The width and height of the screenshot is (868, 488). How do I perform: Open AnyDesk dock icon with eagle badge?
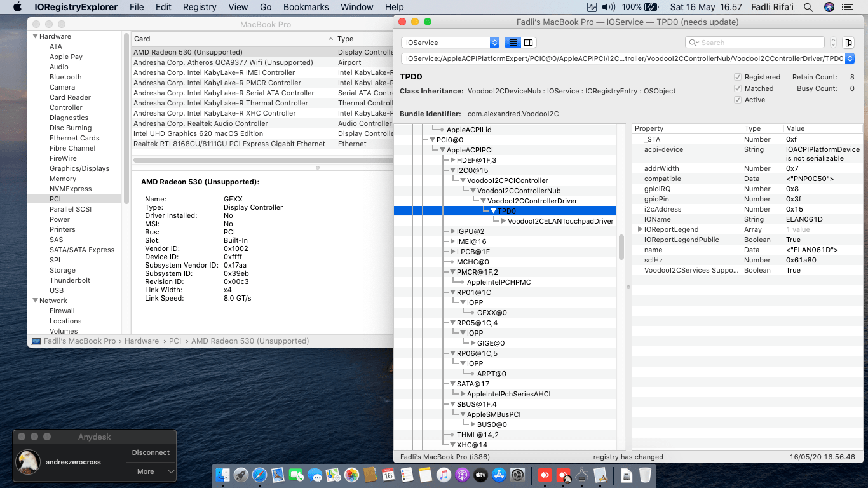pyautogui.click(x=564, y=475)
